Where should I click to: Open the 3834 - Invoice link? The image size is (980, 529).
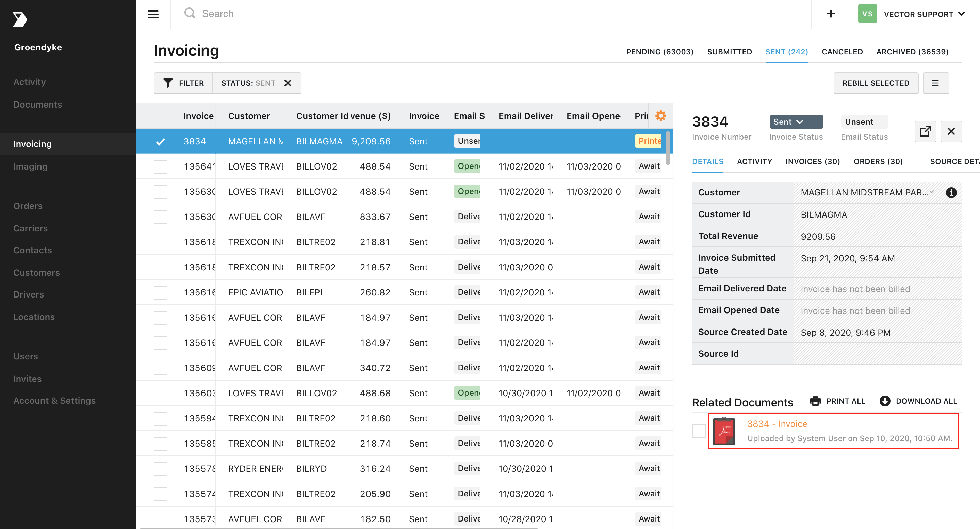coord(777,423)
